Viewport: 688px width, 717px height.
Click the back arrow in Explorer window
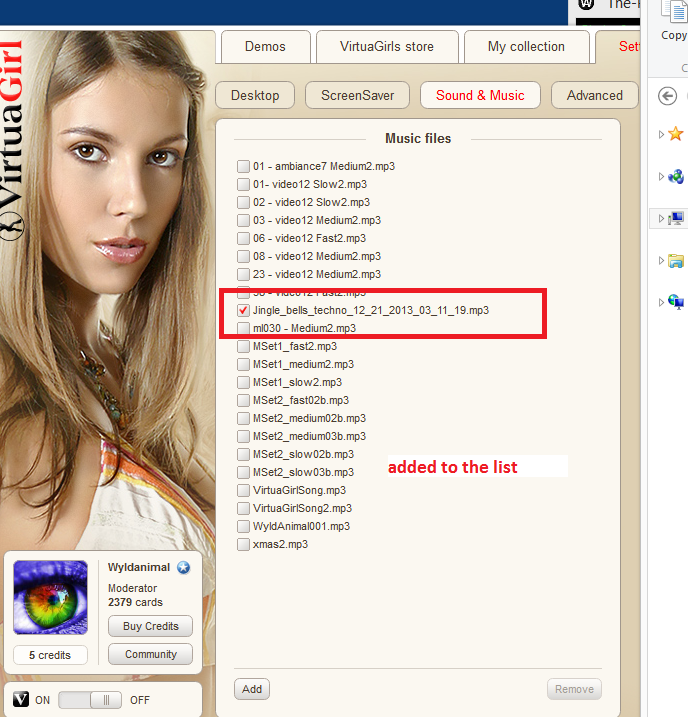667,96
